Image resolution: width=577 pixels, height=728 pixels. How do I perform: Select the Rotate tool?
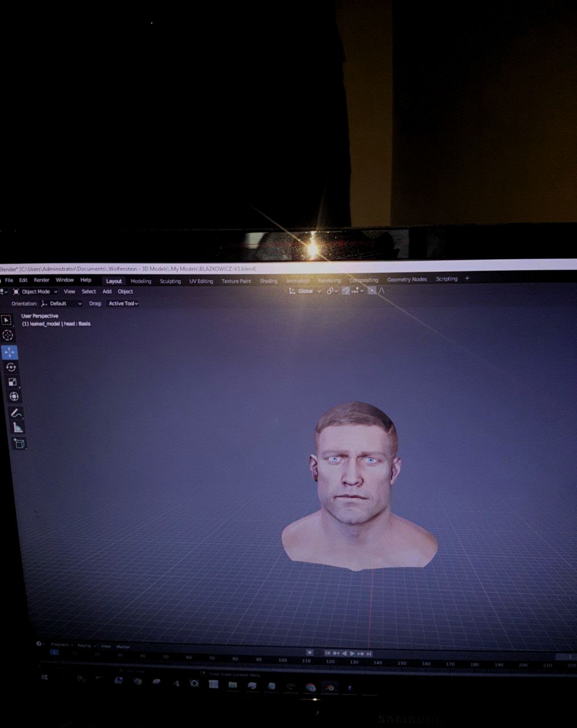(11, 367)
